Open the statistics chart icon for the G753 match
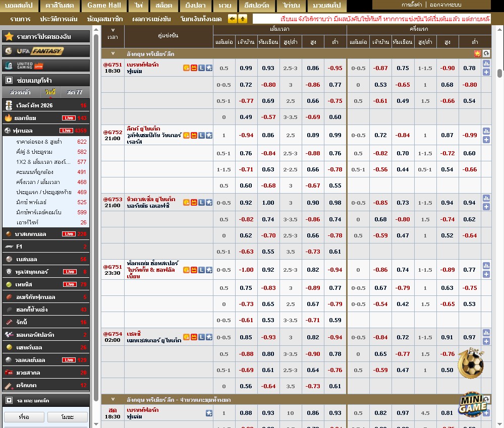Screen dimensions: 504x428 (x=486, y=198)
